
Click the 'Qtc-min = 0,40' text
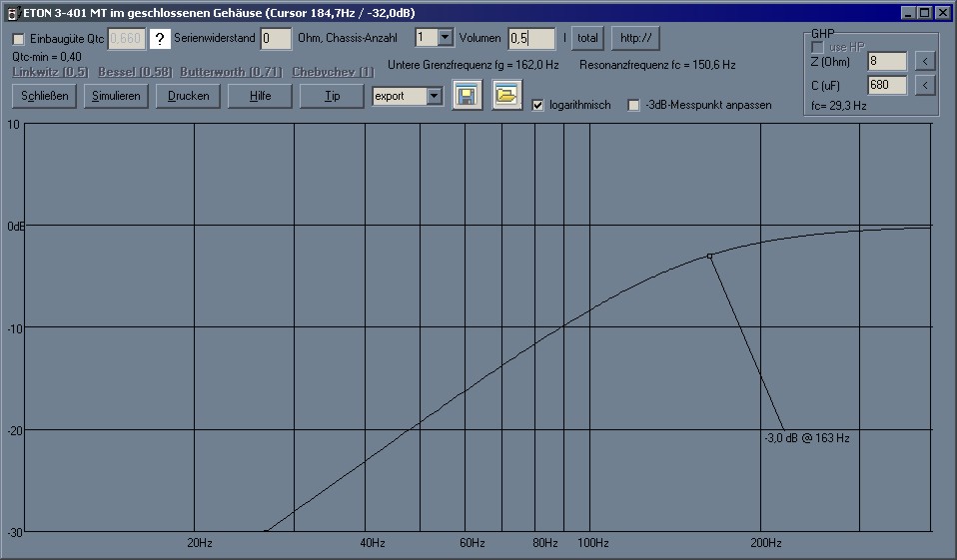click(x=47, y=57)
